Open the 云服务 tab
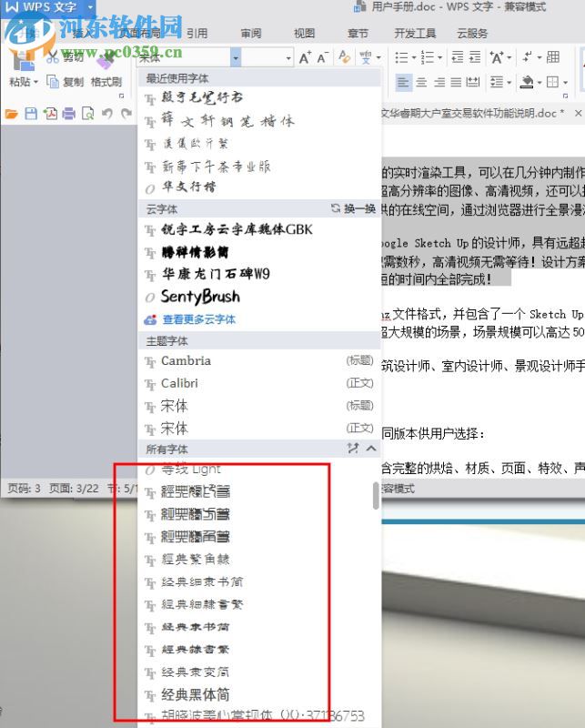The height and width of the screenshot is (728, 585). (x=472, y=34)
